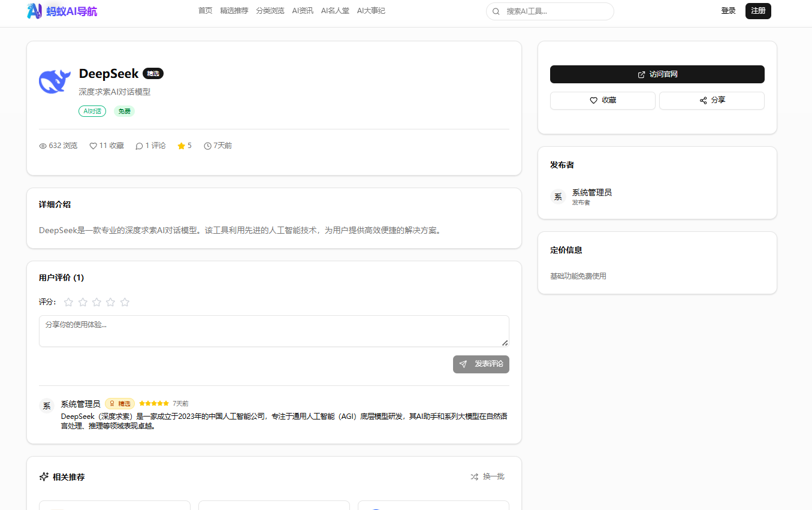The image size is (812, 510).
Task: Toggle favorite with the 收藏 button
Action: coord(602,100)
